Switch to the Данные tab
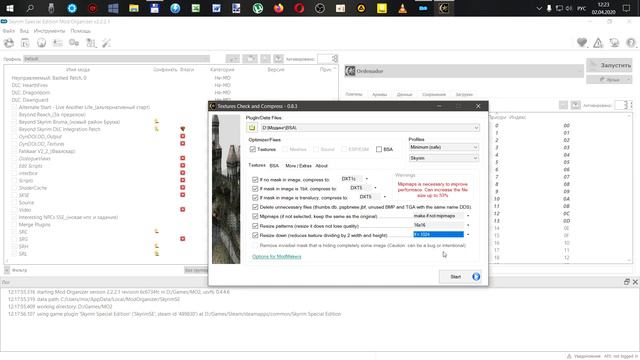The width and height of the screenshot is (640, 360). (x=404, y=94)
